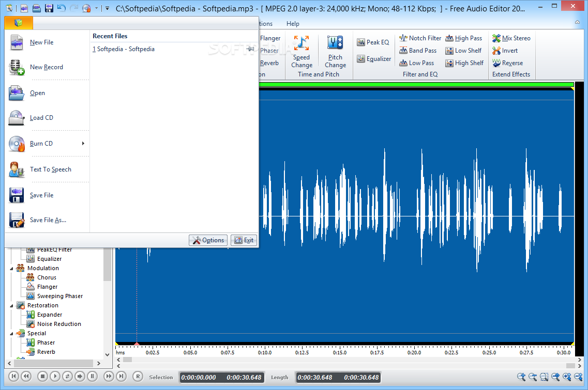Click the orange application menu button
This screenshot has height=390, width=588.
pos(19,23)
